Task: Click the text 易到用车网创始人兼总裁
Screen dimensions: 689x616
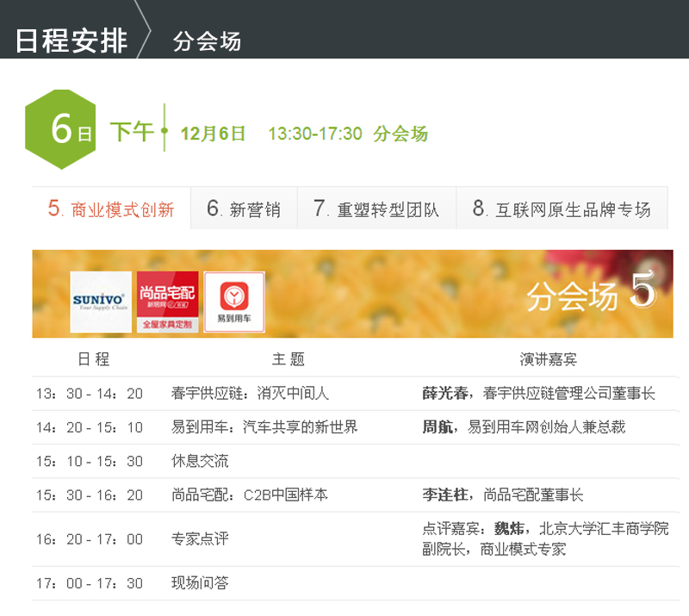Action: coord(547,427)
